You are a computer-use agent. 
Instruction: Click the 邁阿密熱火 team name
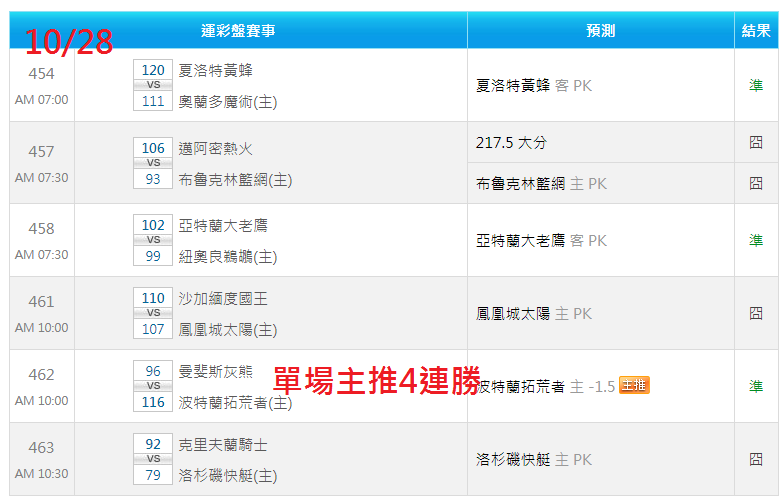point(216,148)
